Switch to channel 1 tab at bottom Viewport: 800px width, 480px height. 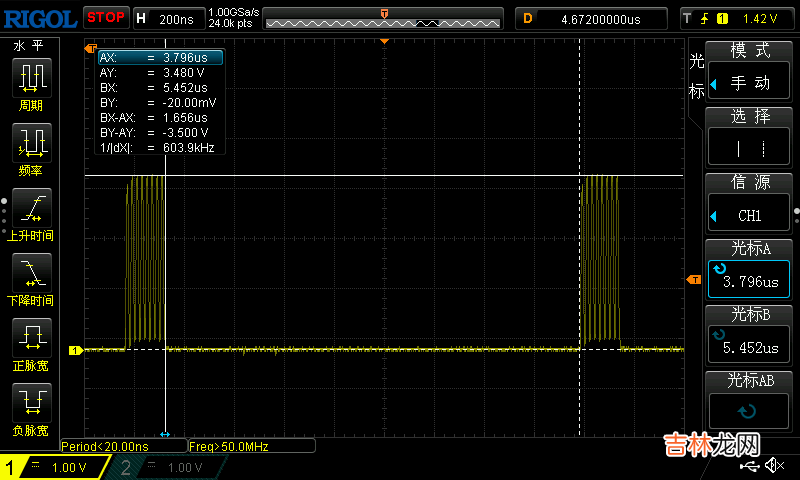[x=55, y=467]
